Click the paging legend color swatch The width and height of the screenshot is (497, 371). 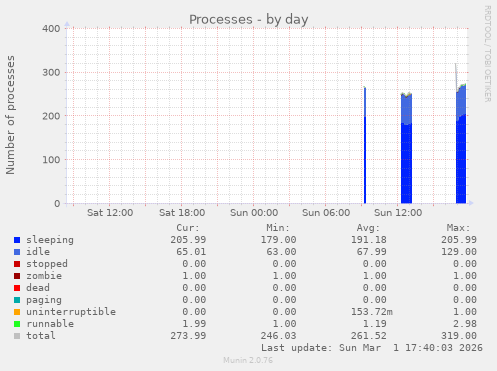pyautogui.click(x=17, y=300)
